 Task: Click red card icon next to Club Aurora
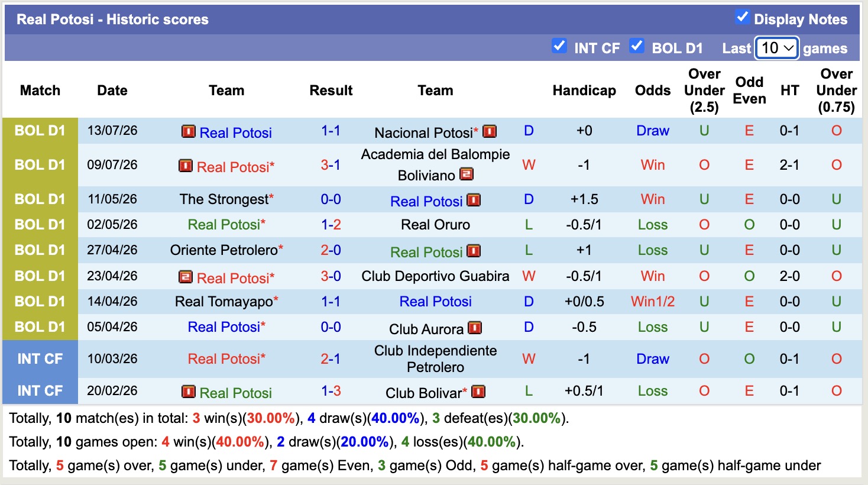point(475,328)
